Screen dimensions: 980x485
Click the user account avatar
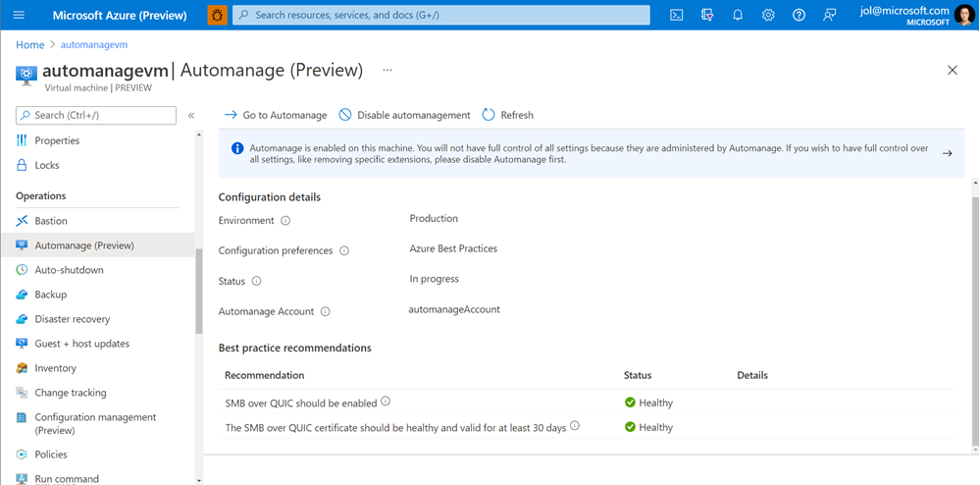pyautogui.click(x=964, y=15)
